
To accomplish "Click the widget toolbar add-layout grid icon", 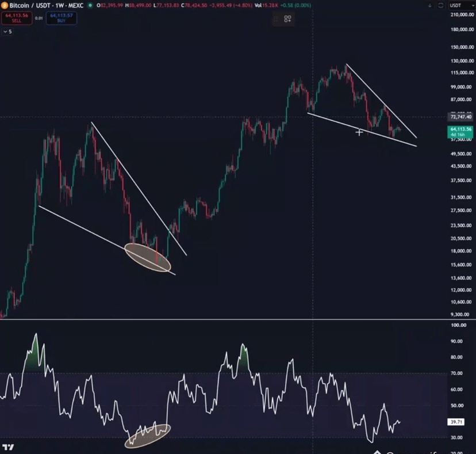I will click(287, 19).
